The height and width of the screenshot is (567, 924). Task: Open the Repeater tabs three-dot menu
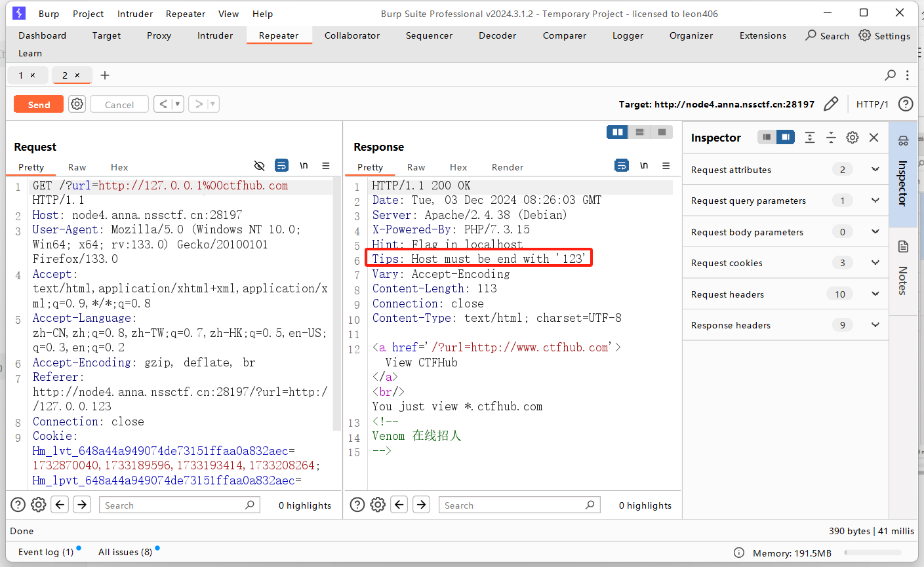[908, 75]
